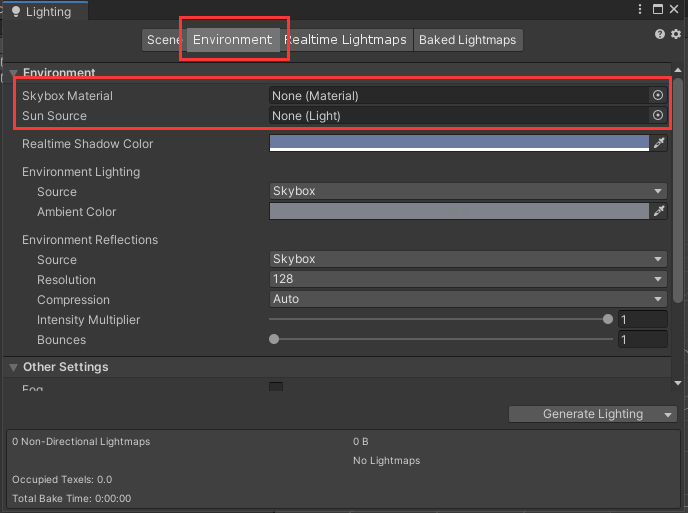
Task: Click the scrollbar down arrow
Action: click(678, 383)
